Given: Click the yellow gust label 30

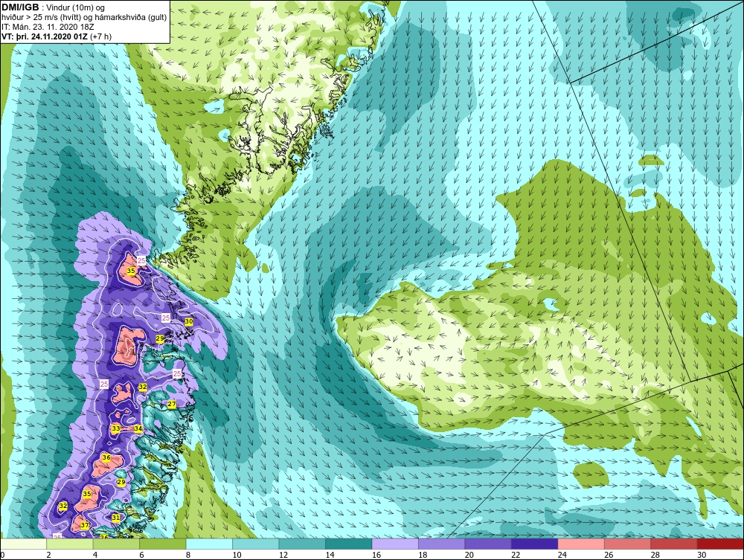Looking at the screenshot, I should [189, 321].
